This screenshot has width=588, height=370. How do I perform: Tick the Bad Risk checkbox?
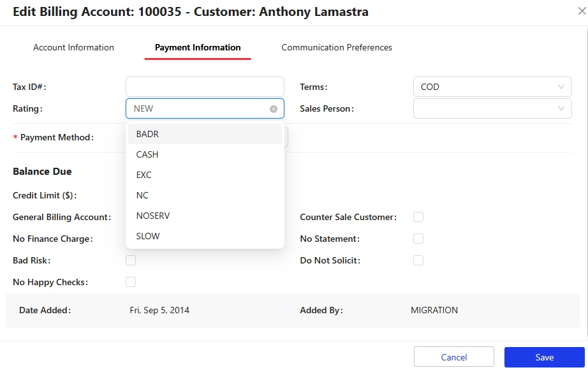pos(131,260)
